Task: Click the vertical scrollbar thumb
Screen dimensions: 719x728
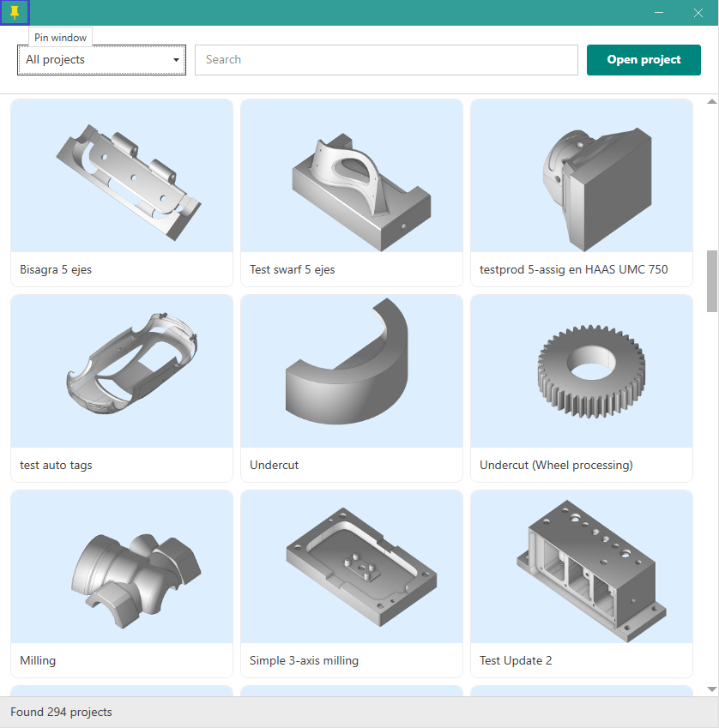Action: pos(711,281)
